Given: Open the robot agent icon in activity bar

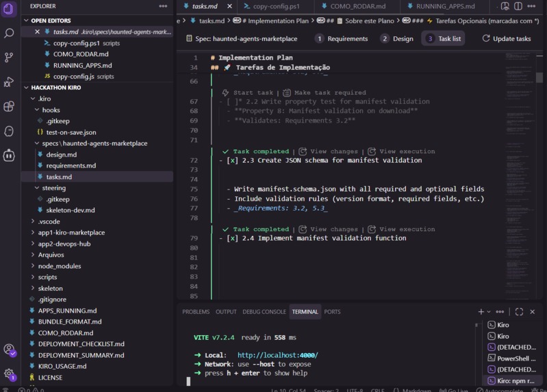Looking at the screenshot, I should 9,155.
